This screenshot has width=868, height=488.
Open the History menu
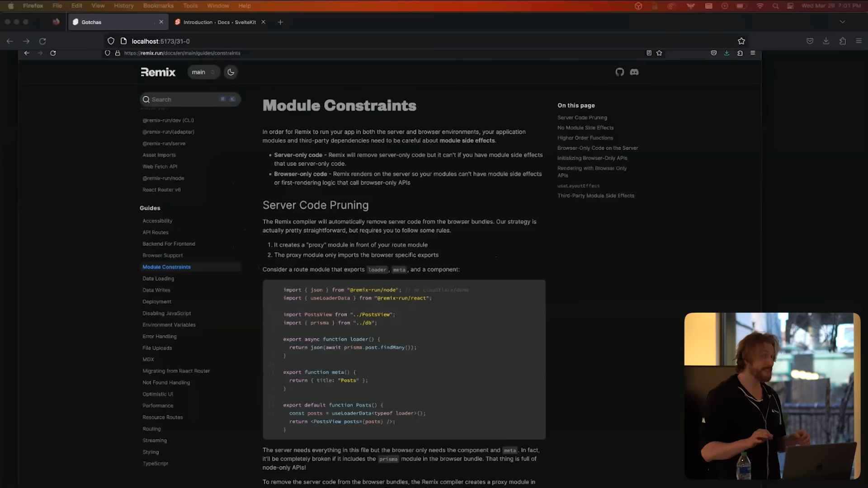point(123,6)
